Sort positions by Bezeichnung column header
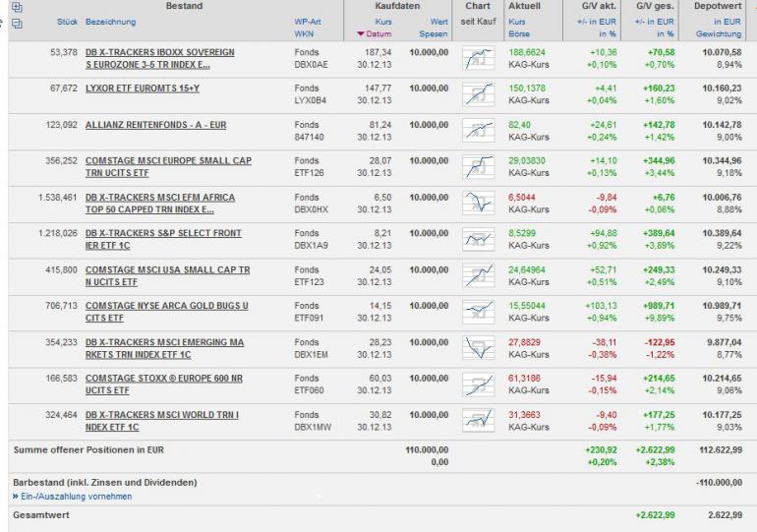The height and width of the screenshot is (532, 757). pyautogui.click(x=110, y=22)
